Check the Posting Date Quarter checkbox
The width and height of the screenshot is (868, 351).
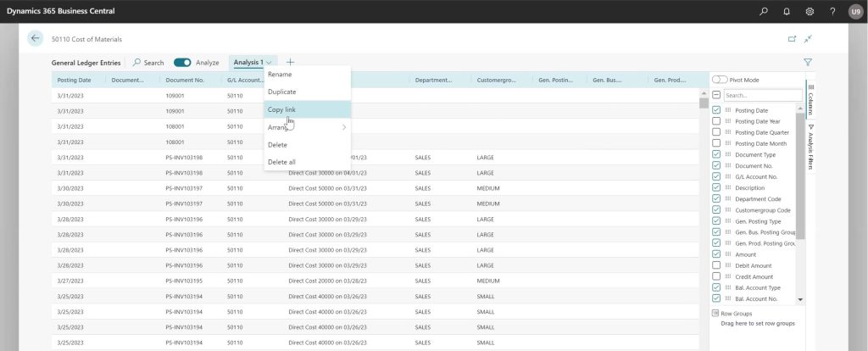[716, 132]
